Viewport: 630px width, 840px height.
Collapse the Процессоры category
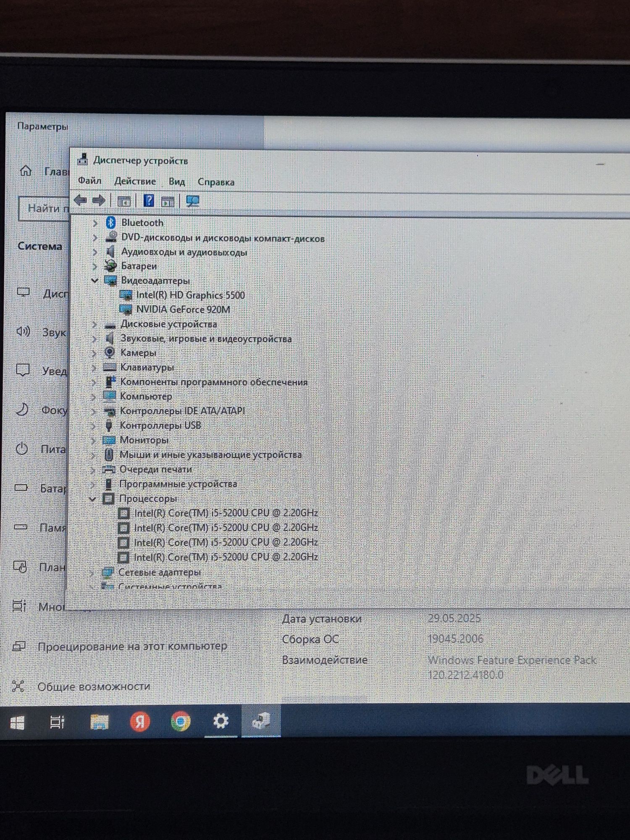pyautogui.click(x=92, y=499)
